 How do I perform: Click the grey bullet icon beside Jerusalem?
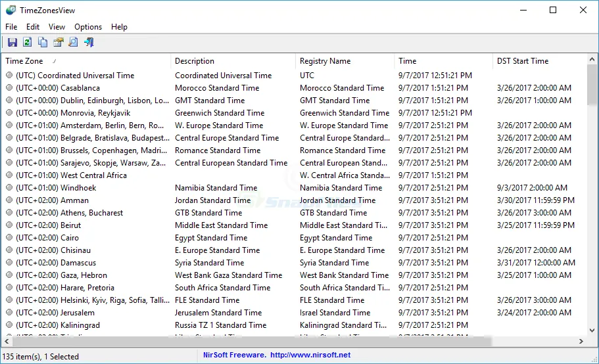[x=10, y=313]
